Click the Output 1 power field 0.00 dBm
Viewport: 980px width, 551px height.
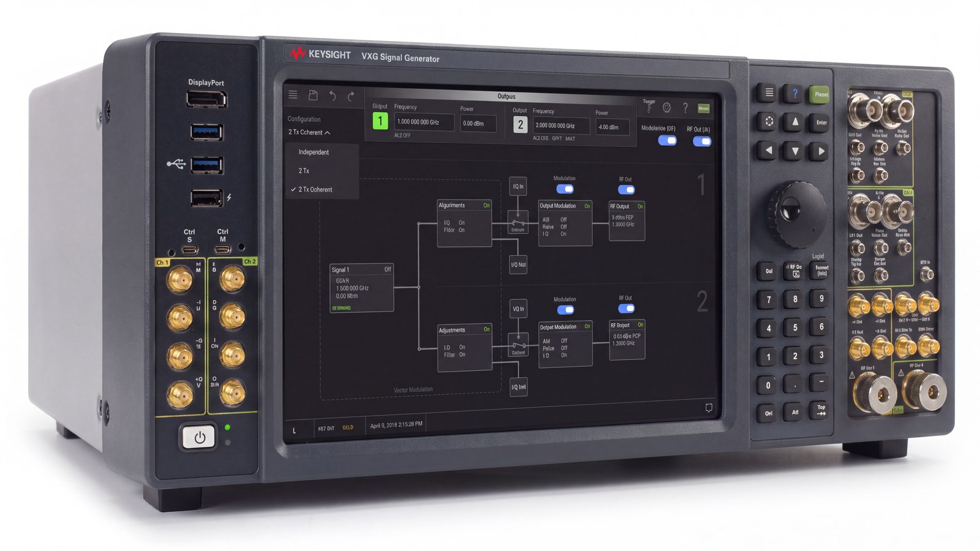pos(478,123)
